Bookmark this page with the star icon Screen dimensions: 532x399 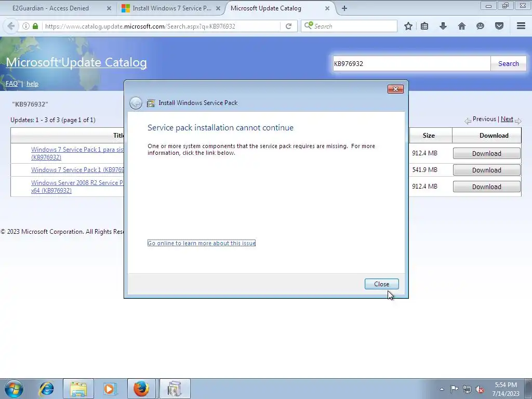click(408, 26)
